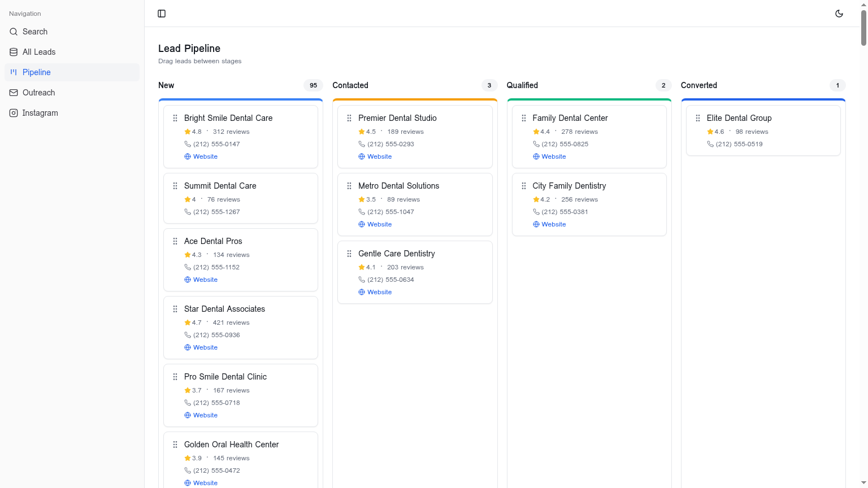Viewport: 868px width, 488px height.
Task: Click the All Leads database icon
Action: pos(14,52)
